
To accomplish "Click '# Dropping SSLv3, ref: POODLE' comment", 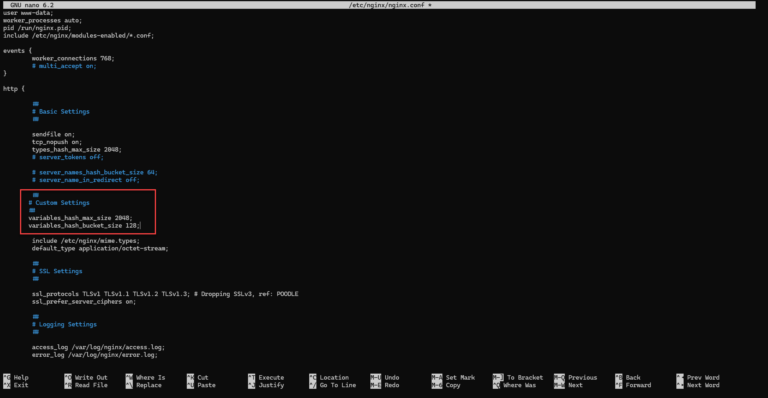I will click(x=246, y=294).
